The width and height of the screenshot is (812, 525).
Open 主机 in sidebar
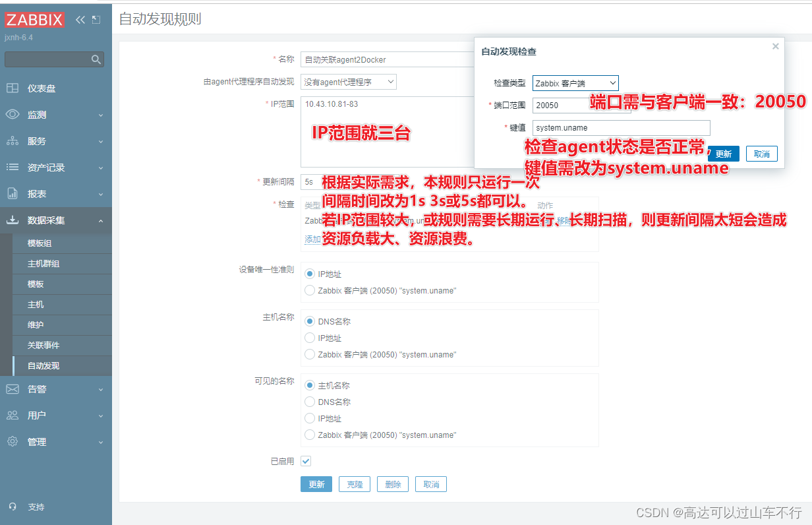click(x=62, y=305)
